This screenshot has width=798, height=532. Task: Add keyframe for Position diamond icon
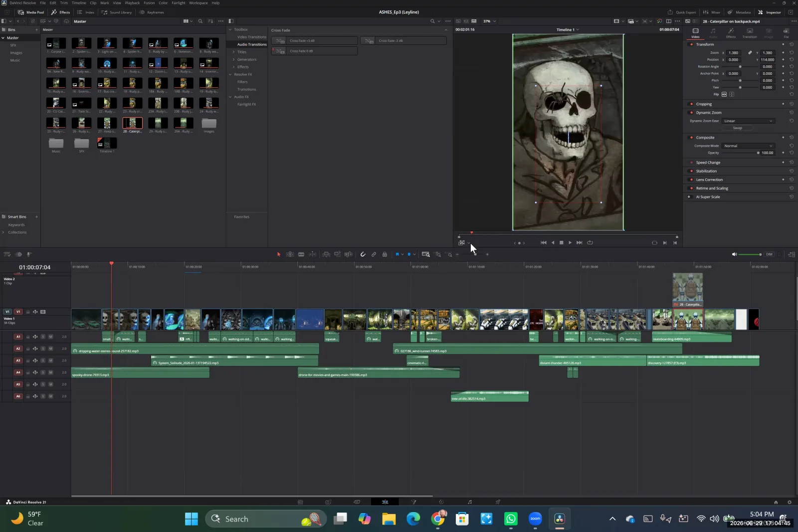pos(783,59)
